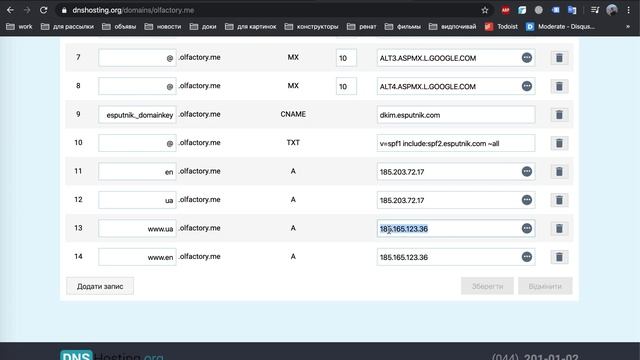The image size is (640, 360).
Task: Edit the esputnik._domainkey name field
Action: pos(137,115)
